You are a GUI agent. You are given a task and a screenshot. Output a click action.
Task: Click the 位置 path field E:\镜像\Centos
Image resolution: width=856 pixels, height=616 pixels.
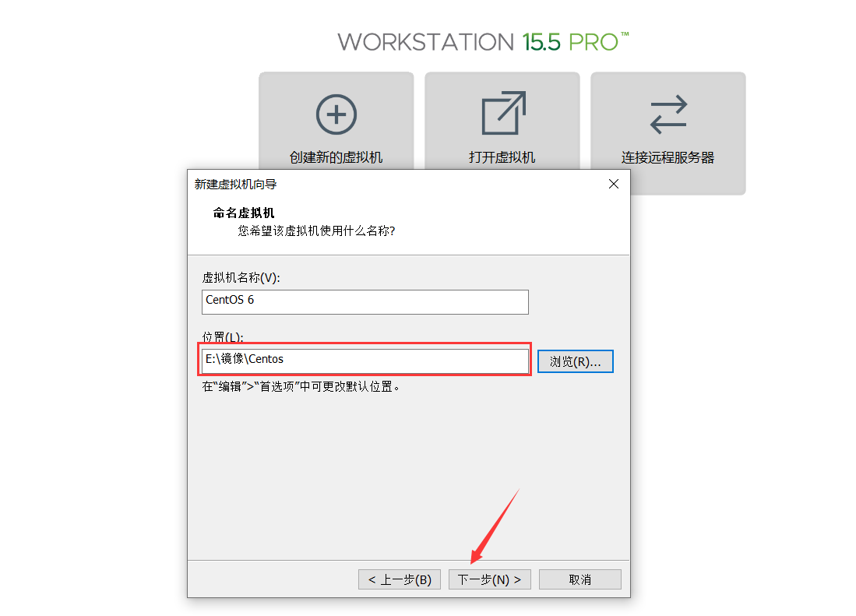365,360
